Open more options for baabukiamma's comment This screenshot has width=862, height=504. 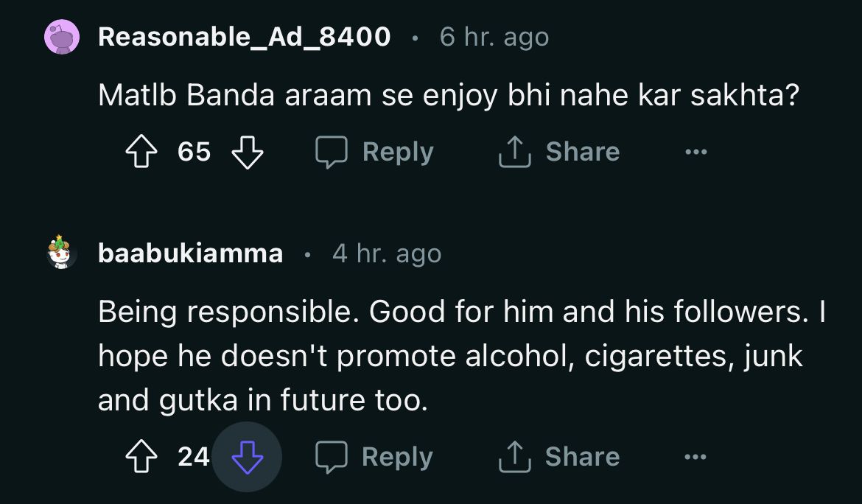(695, 458)
